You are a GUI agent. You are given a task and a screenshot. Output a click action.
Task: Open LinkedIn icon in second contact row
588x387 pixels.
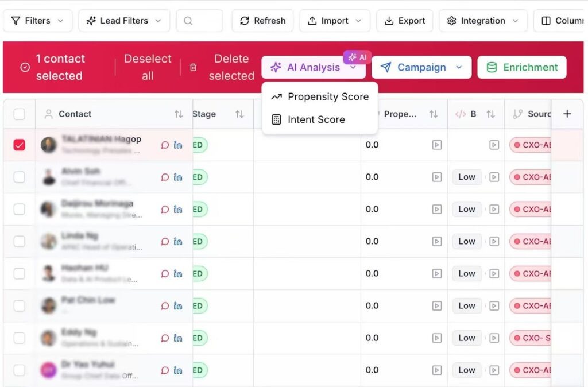tap(178, 177)
